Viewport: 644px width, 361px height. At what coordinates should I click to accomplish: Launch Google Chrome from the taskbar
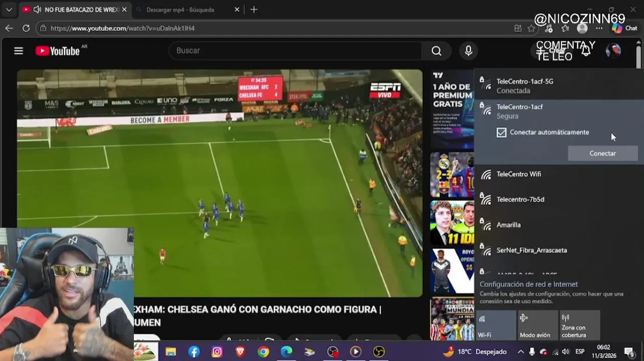coord(263,352)
